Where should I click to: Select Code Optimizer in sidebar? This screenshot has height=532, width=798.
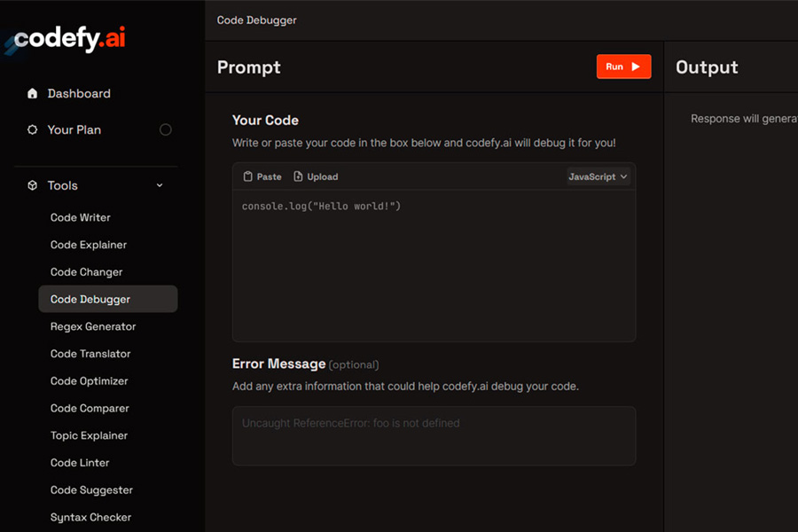tap(89, 381)
